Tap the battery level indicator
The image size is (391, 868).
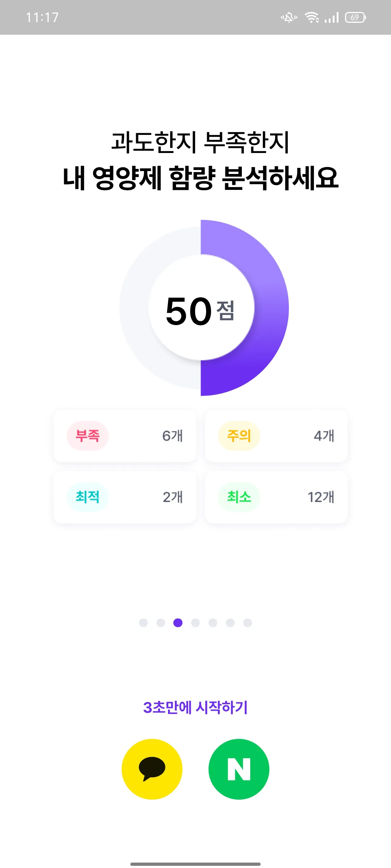356,17
